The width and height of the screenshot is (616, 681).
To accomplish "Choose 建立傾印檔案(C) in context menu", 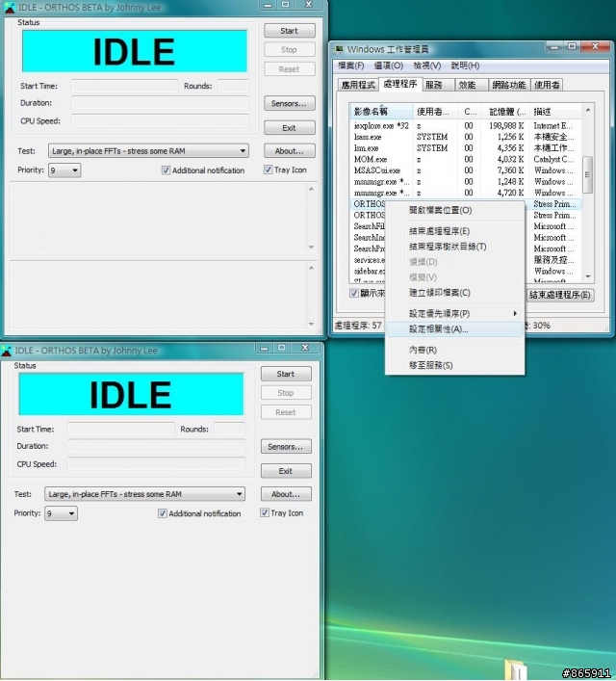I will pyautogui.click(x=454, y=293).
